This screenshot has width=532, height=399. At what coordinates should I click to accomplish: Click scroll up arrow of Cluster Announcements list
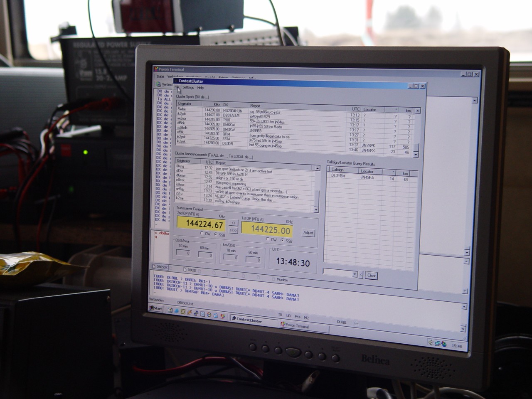(317, 168)
